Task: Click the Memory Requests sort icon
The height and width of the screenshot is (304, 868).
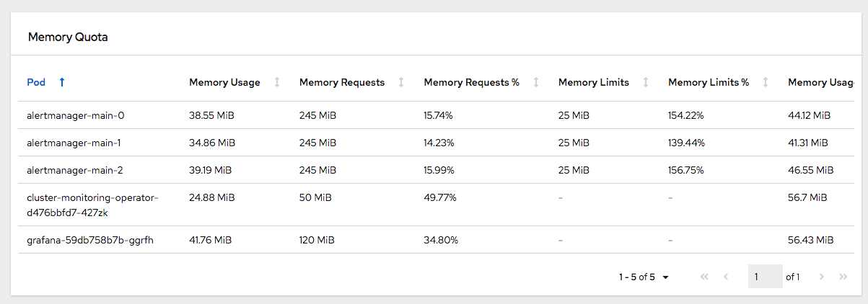Action: point(401,82)
